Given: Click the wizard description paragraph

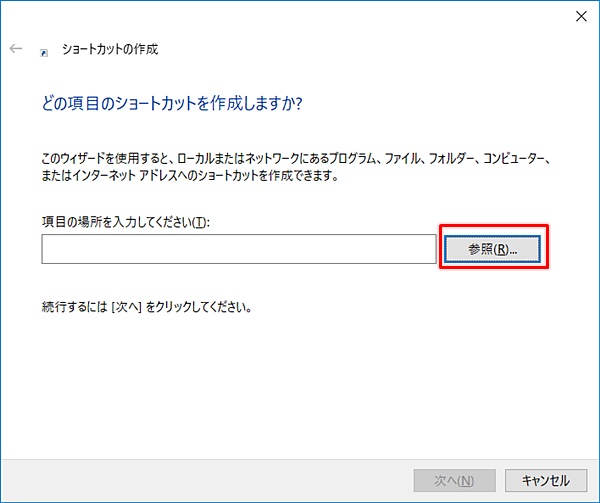Looking at the screenshot, I should point(296,167).
